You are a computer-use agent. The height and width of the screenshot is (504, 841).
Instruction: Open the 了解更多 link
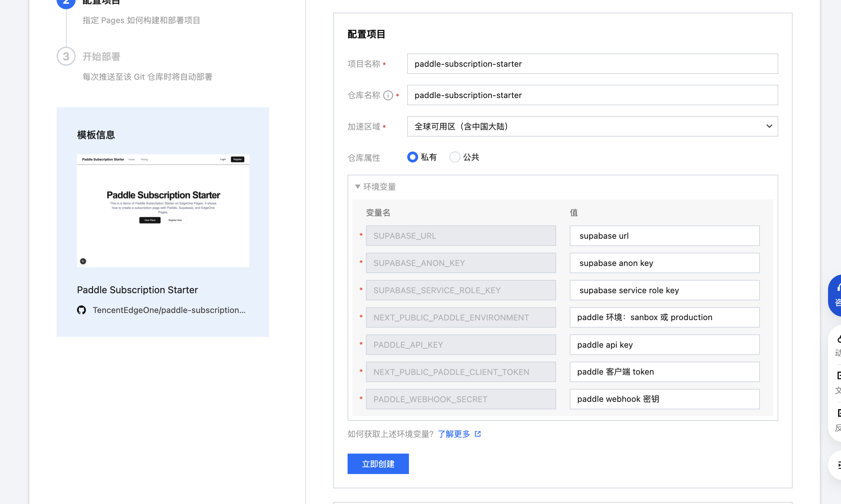click(454, 434)
